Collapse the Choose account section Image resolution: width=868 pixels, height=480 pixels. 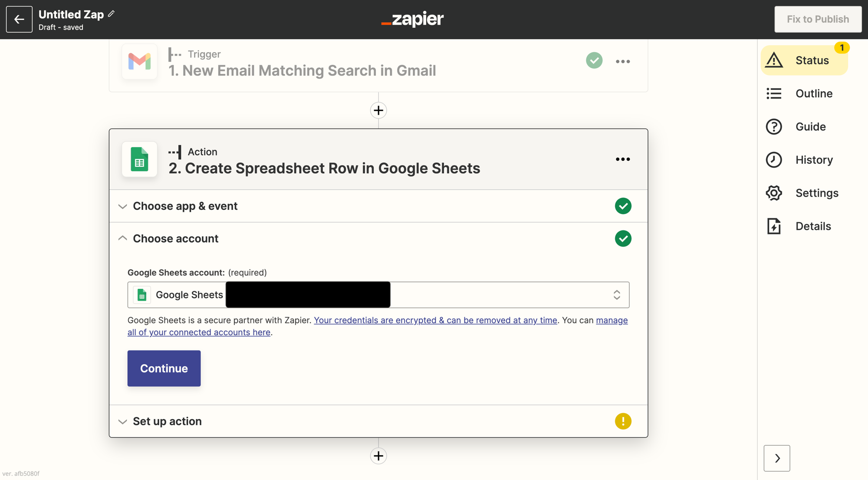coord(175,238)
